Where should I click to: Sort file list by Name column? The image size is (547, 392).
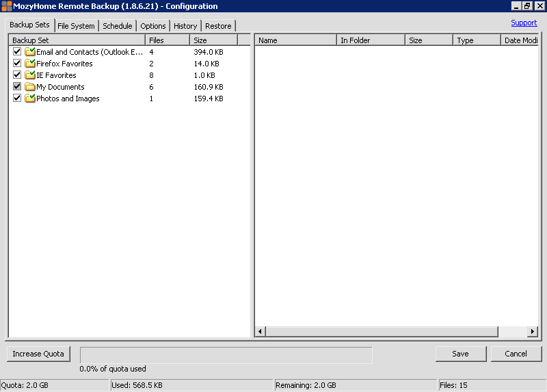coord(296,40)
